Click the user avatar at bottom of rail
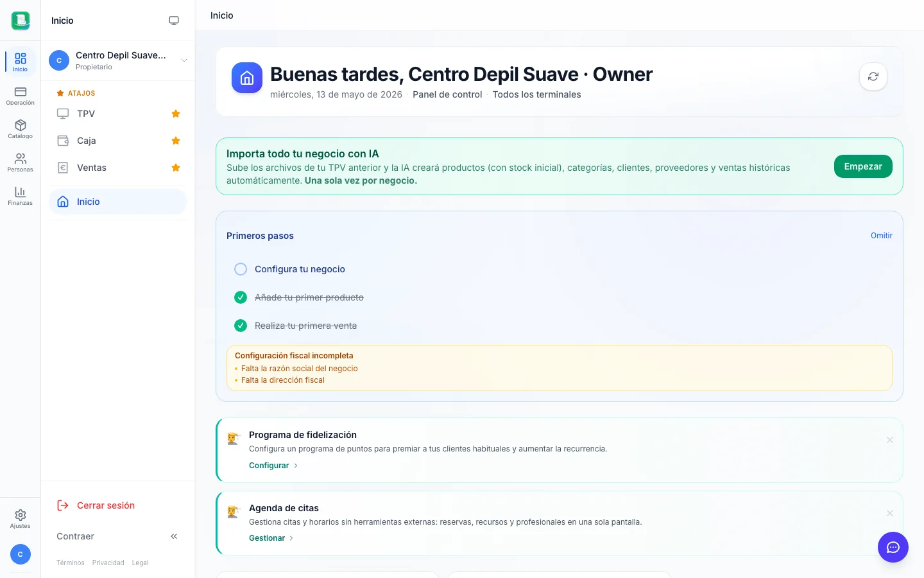 [x=21, y=554]
